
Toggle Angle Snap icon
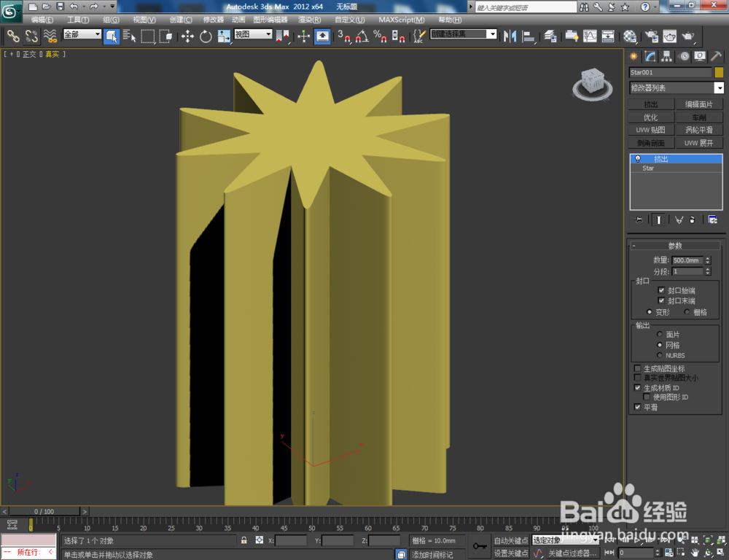point(362,36)
